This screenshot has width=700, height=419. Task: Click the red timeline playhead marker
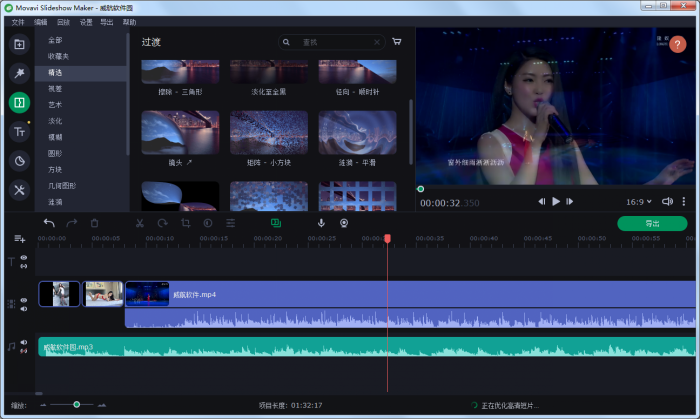(388, 239)
